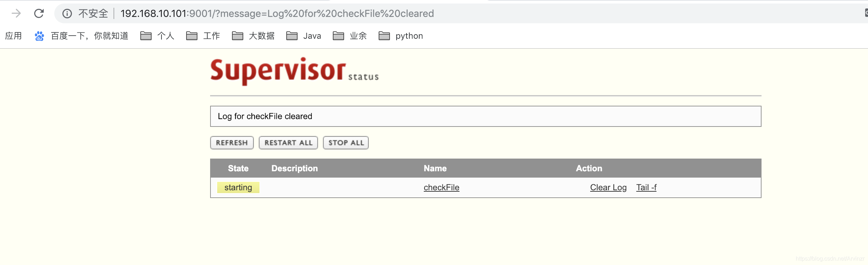Click the 'Log for checkFile cleared' message
The height and width of the screenshot is (265, 868).
[265, 116]
